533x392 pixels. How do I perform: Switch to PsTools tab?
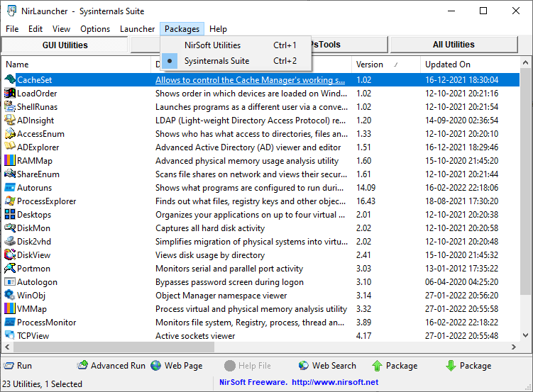349,45
